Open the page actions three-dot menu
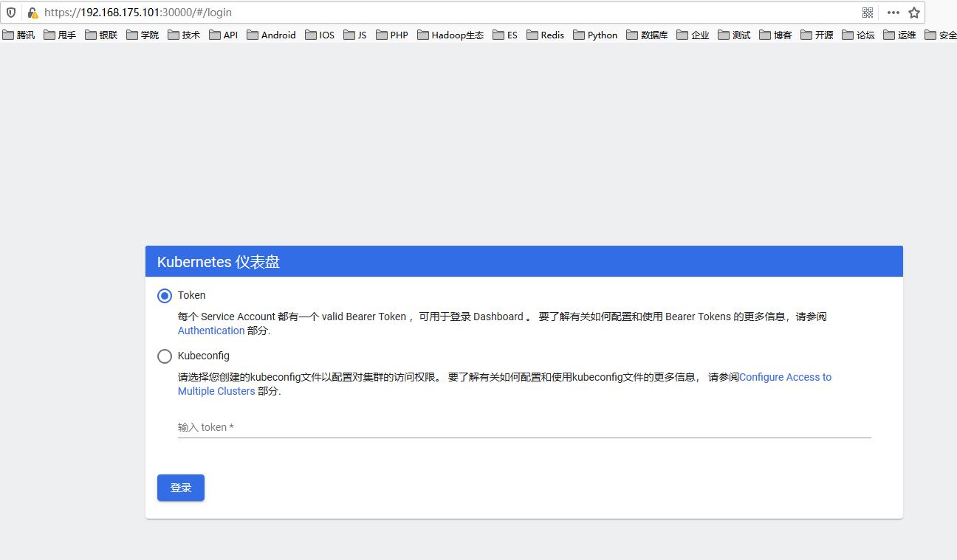Viewport: 957px width, 560px height. click(893, 13)
